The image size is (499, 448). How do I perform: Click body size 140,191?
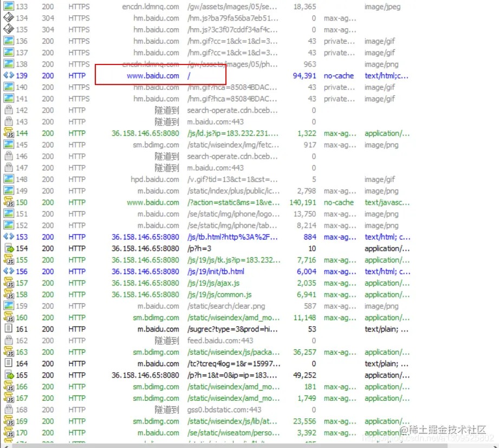pyautogui.click(x=303, y=203)
